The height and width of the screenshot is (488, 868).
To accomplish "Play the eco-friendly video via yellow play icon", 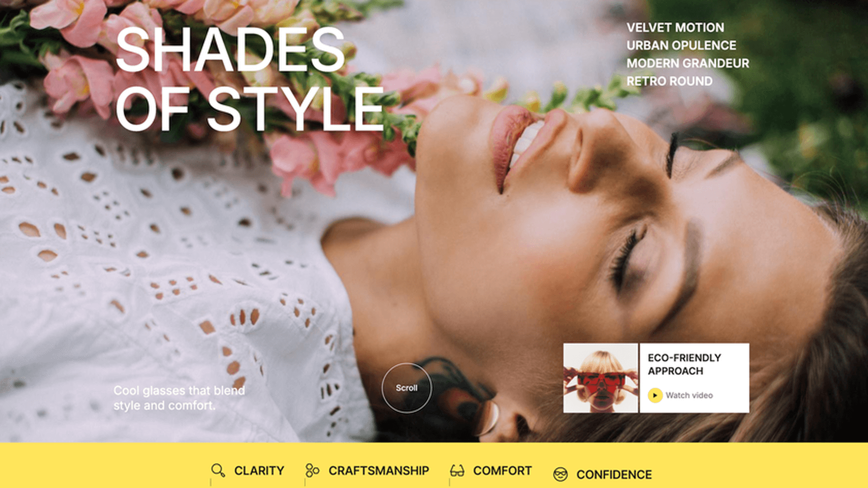I will [x=655, y=395].
